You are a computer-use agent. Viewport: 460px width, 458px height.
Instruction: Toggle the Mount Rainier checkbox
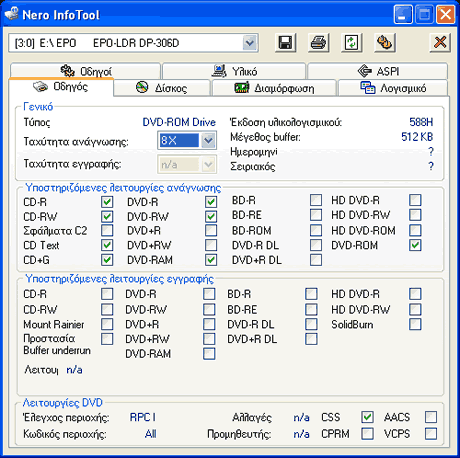point(107,324)
